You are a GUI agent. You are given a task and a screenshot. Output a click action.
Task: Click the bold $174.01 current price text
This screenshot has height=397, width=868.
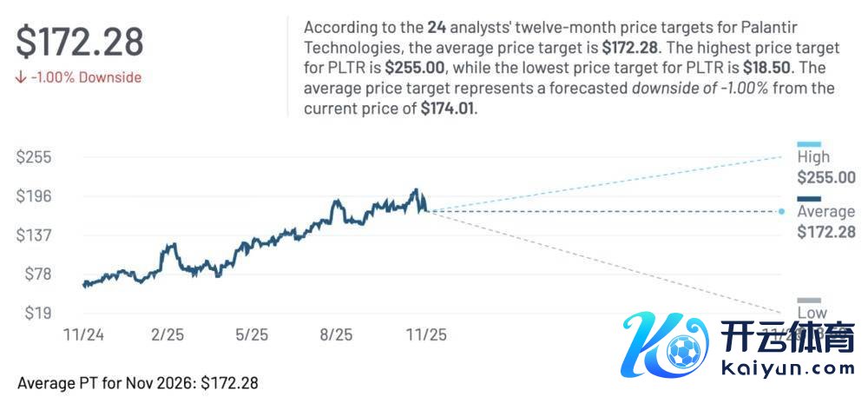449,109
